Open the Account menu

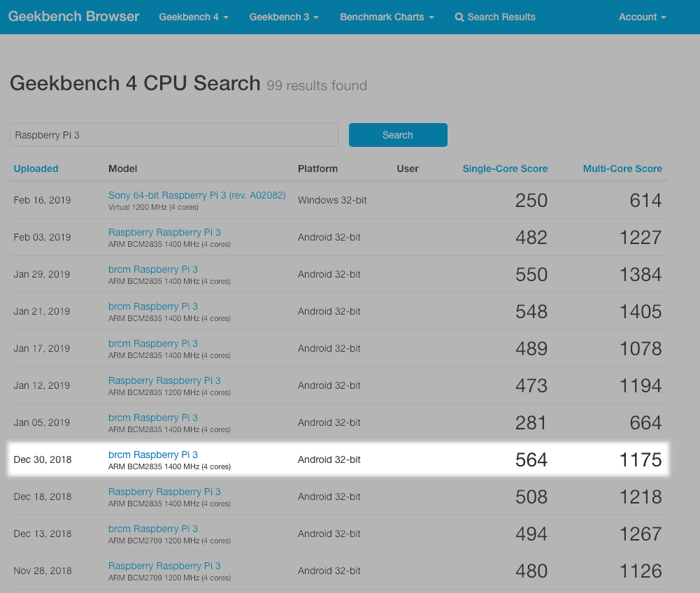click(x=642, y=17)
